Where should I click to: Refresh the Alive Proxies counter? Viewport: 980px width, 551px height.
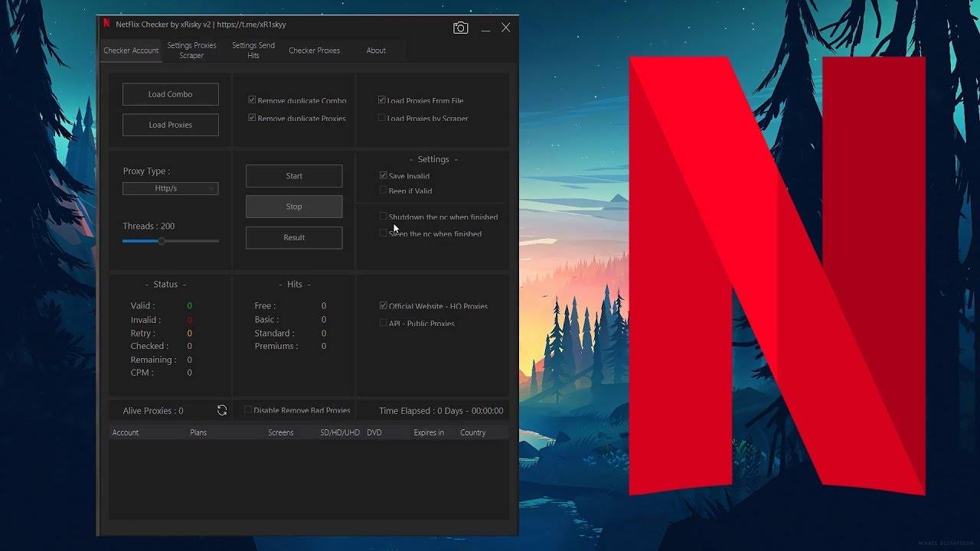pyautogui.click(x=222, y=409)
